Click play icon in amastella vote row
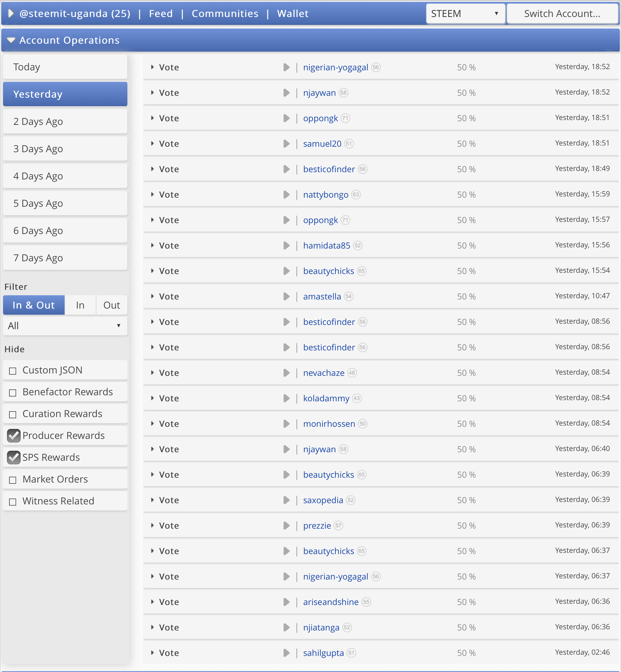This screenshot has height=672, width=621. 286,296
